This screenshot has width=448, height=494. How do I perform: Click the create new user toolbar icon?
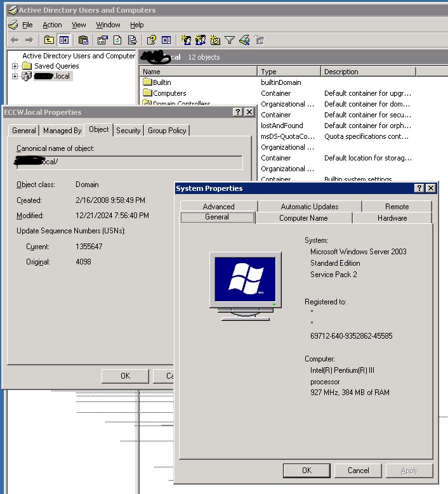(186, 40)
